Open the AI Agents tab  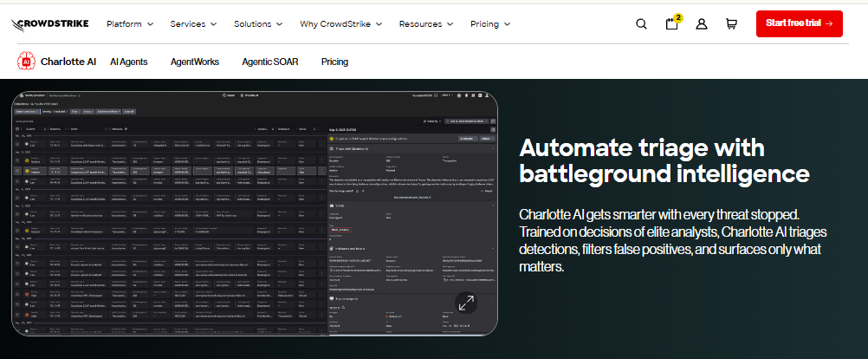(x=129, y=62)
